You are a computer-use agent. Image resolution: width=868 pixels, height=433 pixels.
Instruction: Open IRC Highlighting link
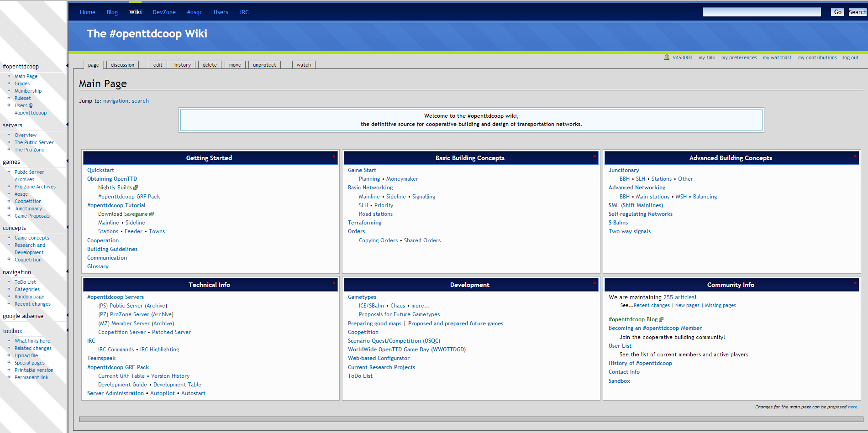160,350
